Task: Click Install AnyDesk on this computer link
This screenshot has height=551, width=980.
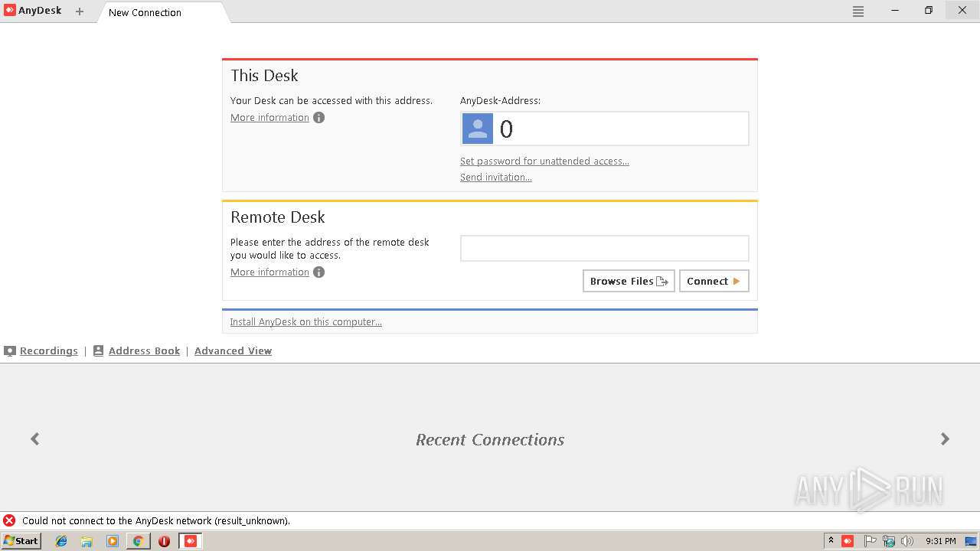Action: tap(305, 322)
